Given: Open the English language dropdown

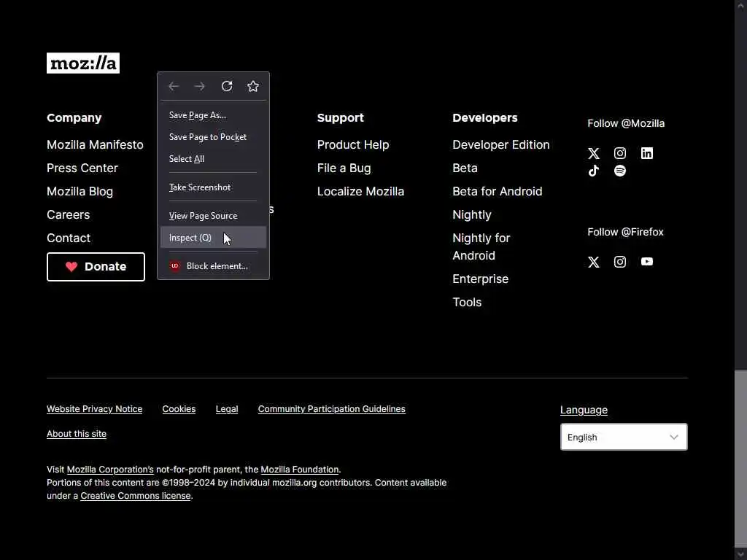Looking at the screenshot, I should click(624, 437).
